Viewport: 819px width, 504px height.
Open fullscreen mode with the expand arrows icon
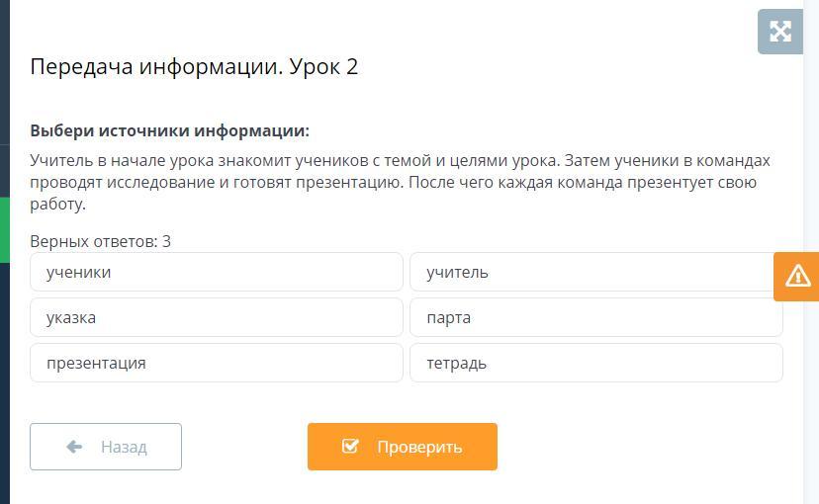(x=779, y=32)
